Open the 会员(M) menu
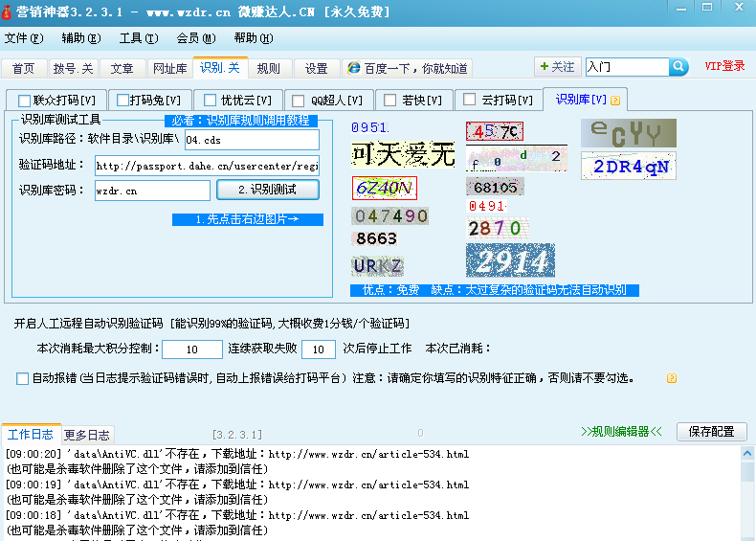The image size is (756, 541). tap(196, 38)
